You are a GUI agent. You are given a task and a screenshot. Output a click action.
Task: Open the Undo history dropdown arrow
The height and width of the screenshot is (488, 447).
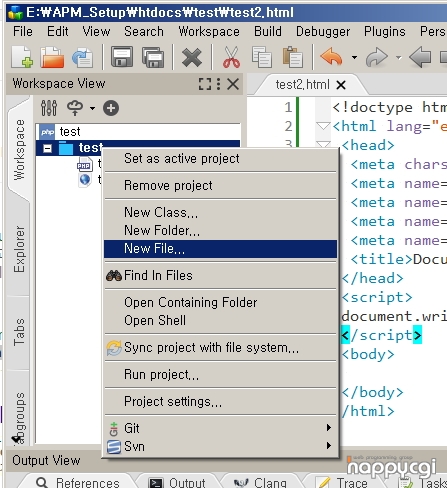click(x=354, y=58)
